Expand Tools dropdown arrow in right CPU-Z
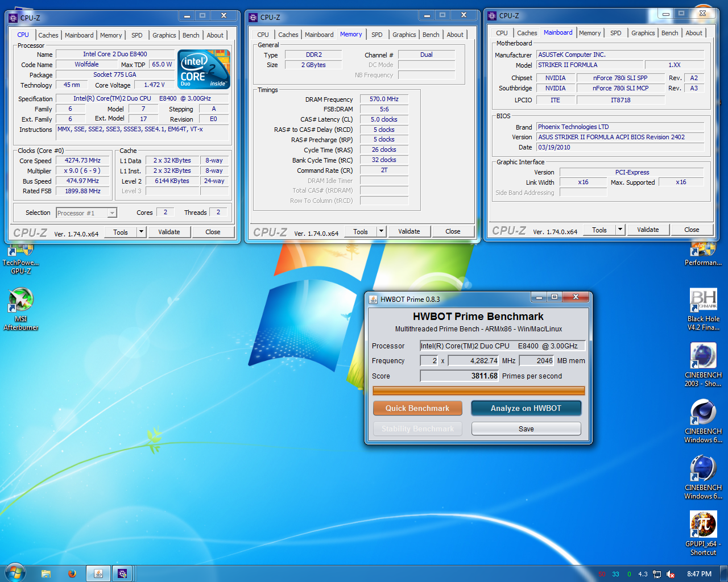The width and height of the screenshot is (728, 582). [621, 230]
